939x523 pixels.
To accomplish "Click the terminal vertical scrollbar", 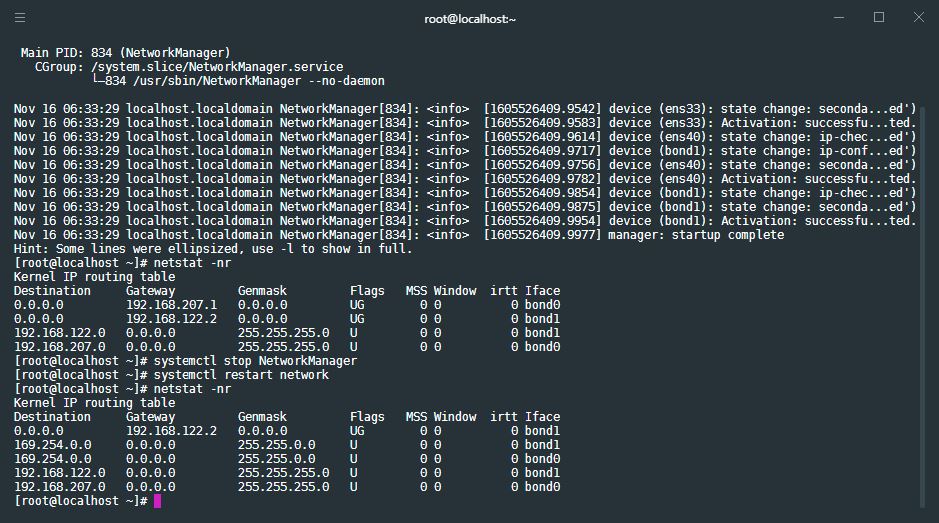I will tap(923, 306).
